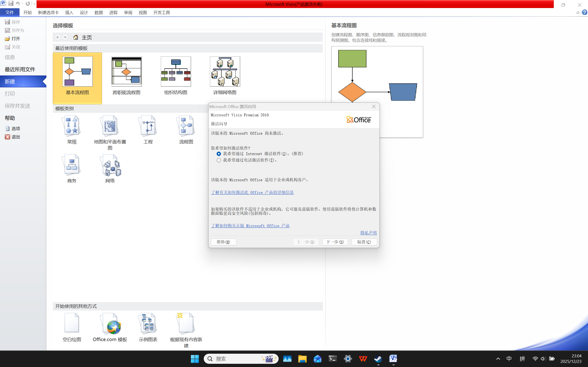This screenshot has height=367, width=588.
Task: Click the 下一步(N) button
Action: coord(335,242)
